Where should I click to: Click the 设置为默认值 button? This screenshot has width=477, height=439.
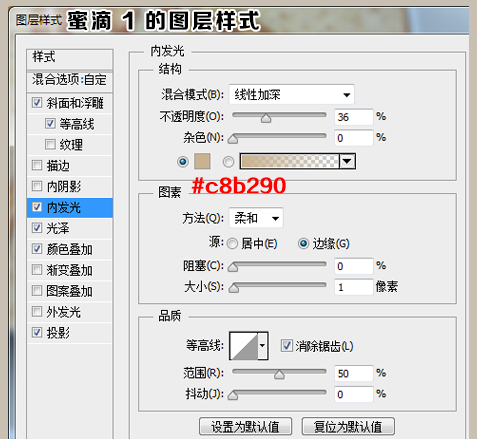pos(245,426)
